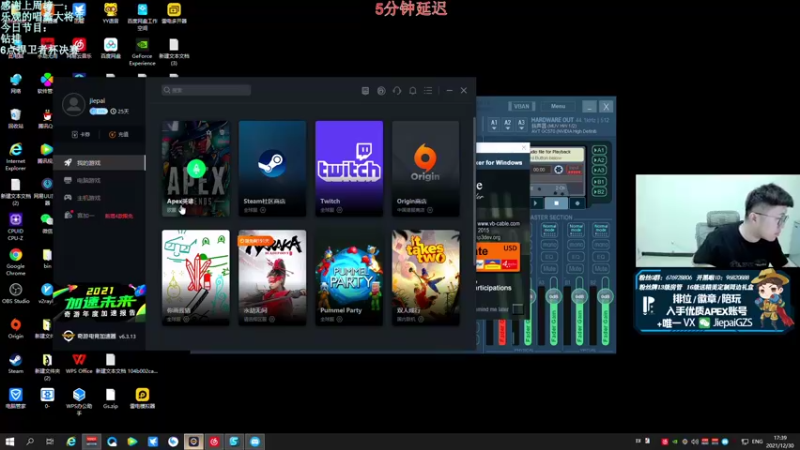The image size is (800, 450).
Task: Expand region selector on Twitch card
Action: pos(339,210)
